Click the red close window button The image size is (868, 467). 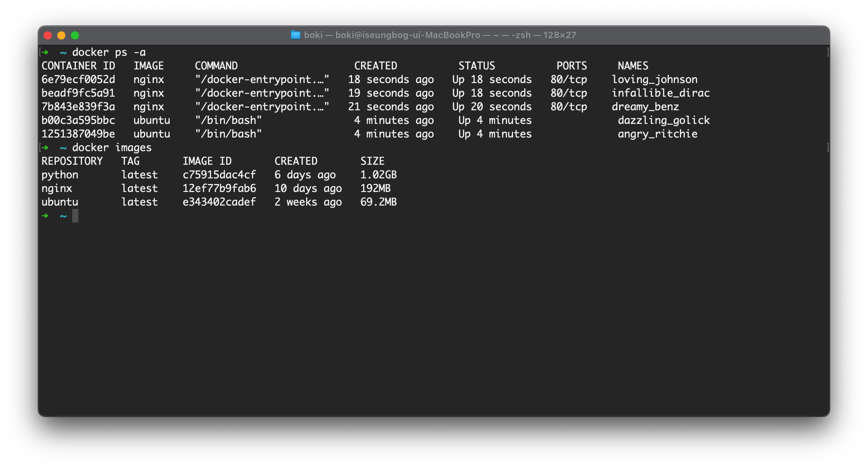tap(48, 35)
